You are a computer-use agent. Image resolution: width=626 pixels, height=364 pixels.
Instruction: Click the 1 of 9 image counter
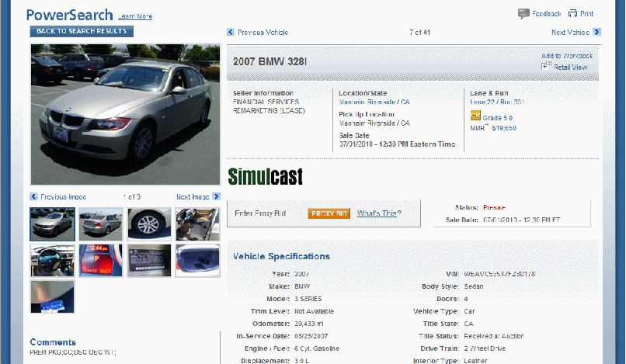pyautogui.click(x=132, y=197)
